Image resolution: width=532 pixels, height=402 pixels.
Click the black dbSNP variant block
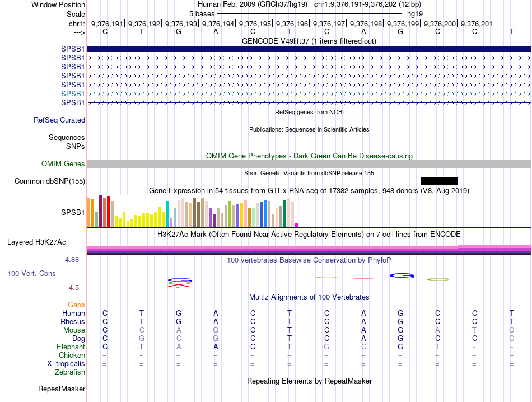pos(438,181)
